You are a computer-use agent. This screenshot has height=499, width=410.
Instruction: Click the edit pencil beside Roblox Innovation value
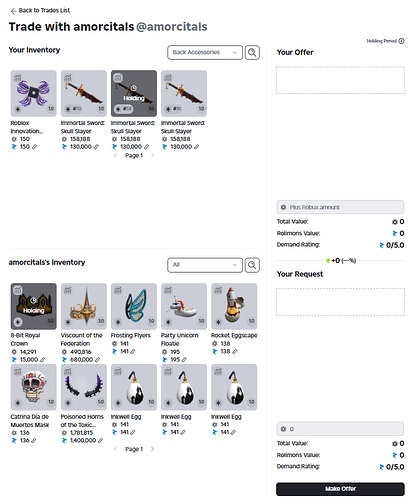coord(34,147)
